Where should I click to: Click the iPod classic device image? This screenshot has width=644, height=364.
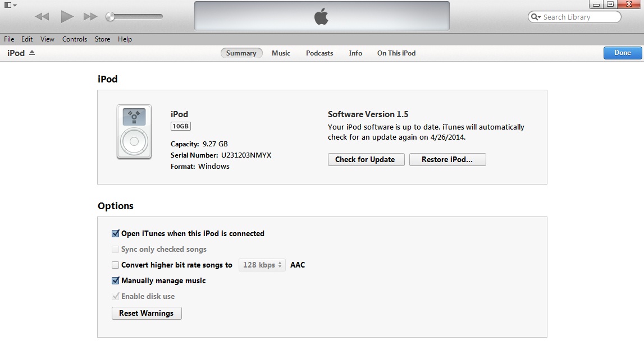134,132
